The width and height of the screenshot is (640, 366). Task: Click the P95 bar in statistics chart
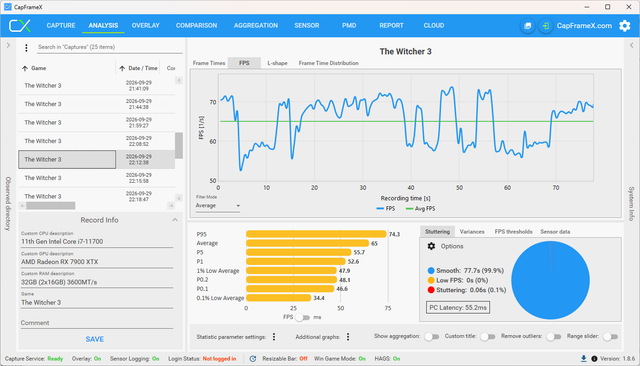[x=316, y=234]
